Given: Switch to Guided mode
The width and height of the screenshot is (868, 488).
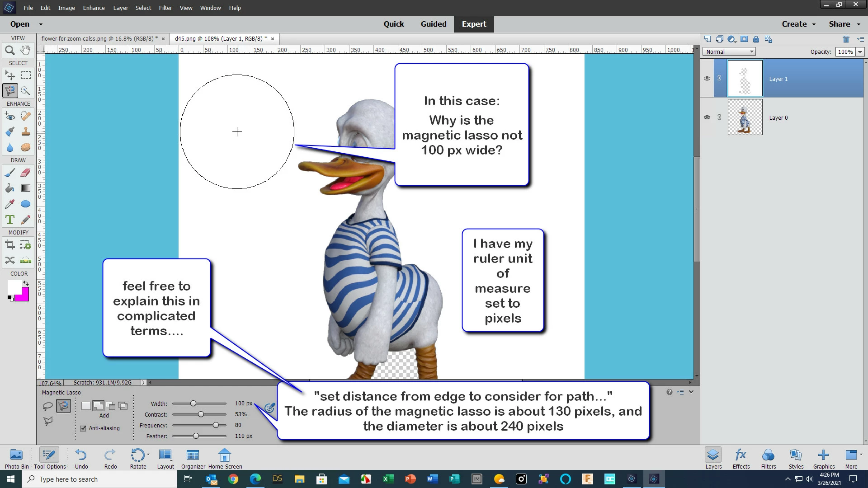Looking at the screenshot, I should click(x=433, y=24).
